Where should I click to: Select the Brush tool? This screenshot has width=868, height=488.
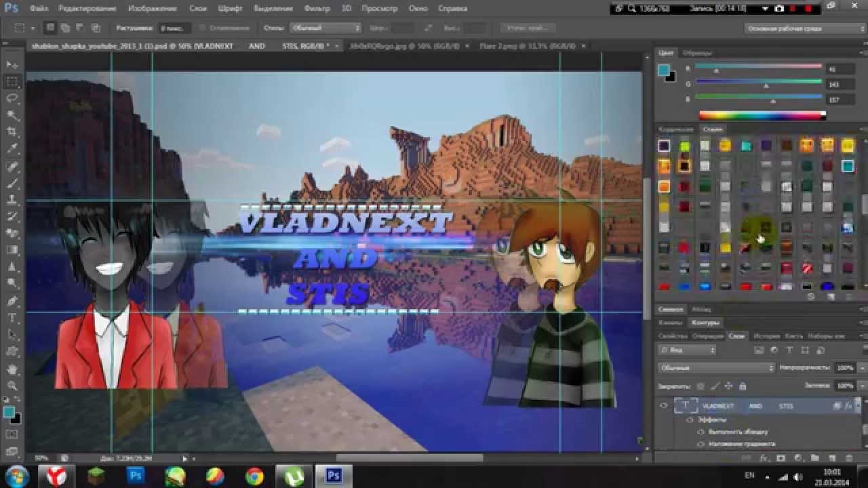pos(12,183)
